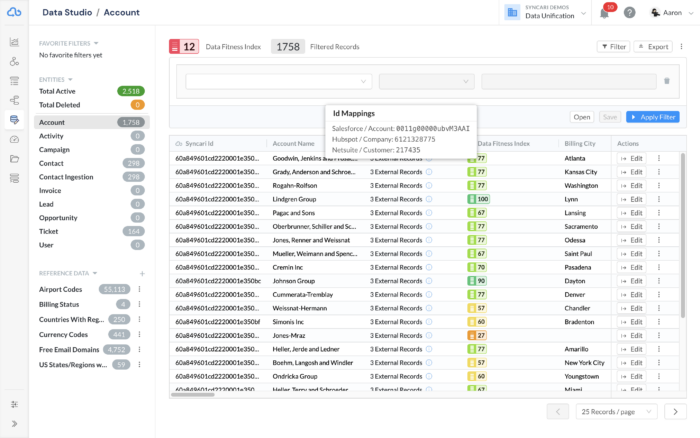Show id mappings info for Pagac and Sons
The width and height of the screenshot is (700, 438).
coord(429,213)
